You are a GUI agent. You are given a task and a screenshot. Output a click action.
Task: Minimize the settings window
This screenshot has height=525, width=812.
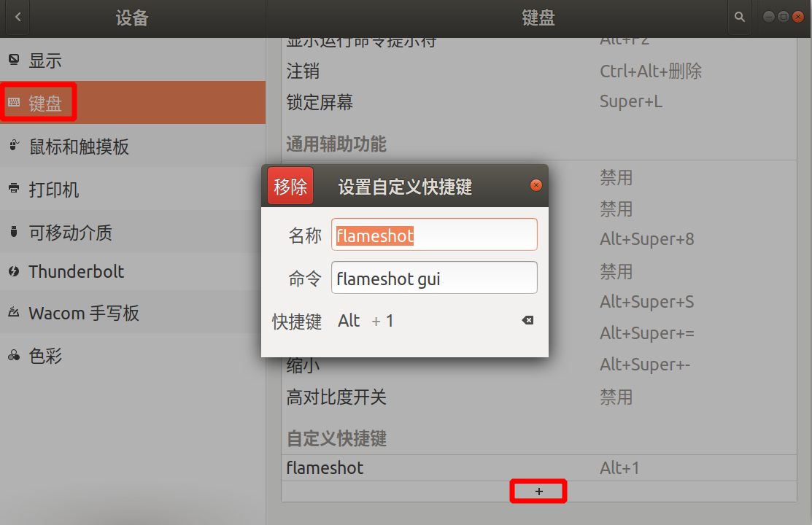[769, 17]
